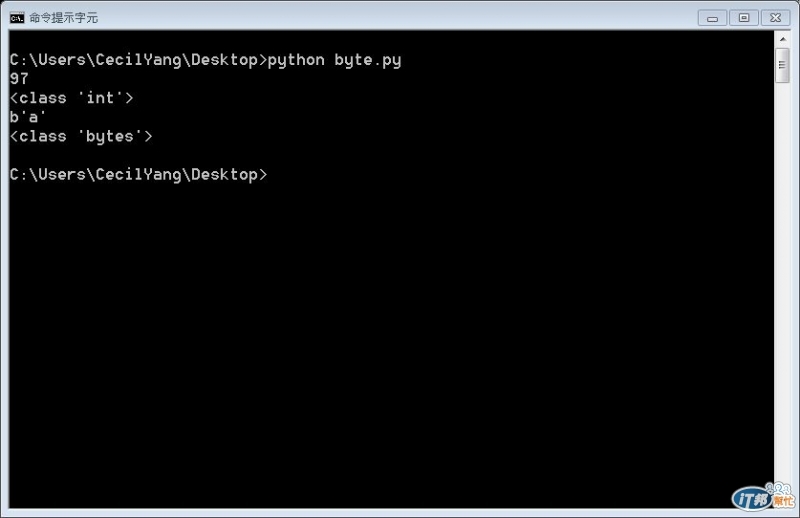Click the 命令提示字元 title bar text

tap(63, 18)
